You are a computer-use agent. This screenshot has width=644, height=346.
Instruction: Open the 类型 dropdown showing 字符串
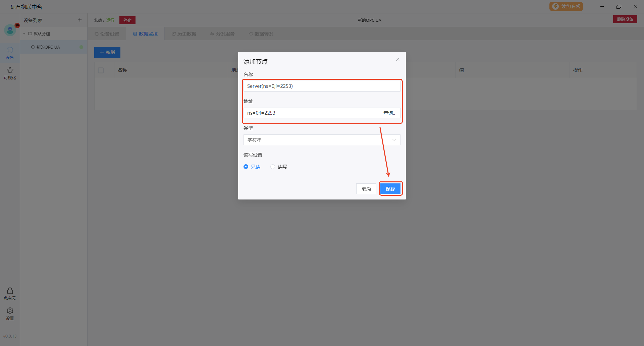tap(322, 140)
